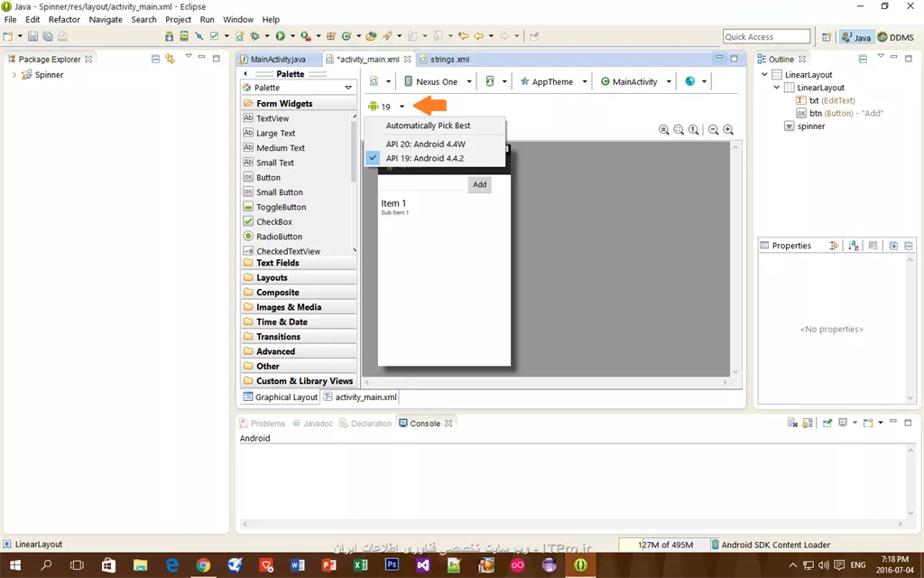
Task: Click the Save icon in main toolbar
Action: tap(33, 36)
